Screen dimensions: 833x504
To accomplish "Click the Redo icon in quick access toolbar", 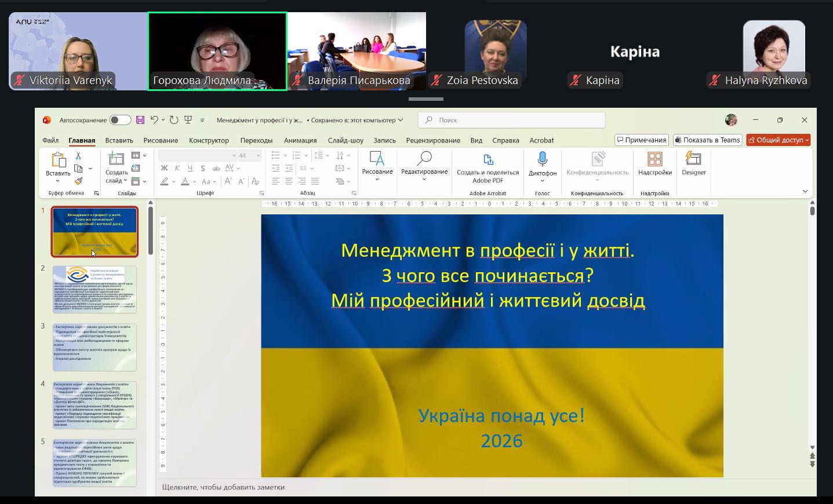I will click(174, 120).
